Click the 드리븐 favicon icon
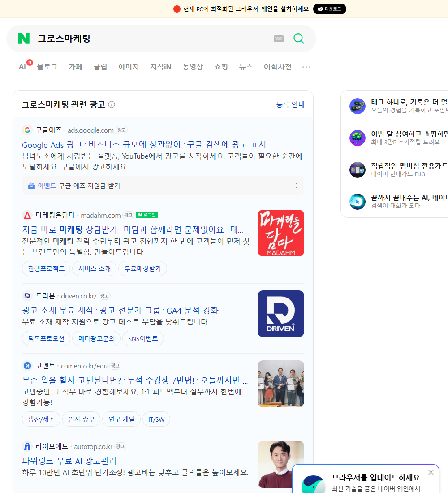 27,296
